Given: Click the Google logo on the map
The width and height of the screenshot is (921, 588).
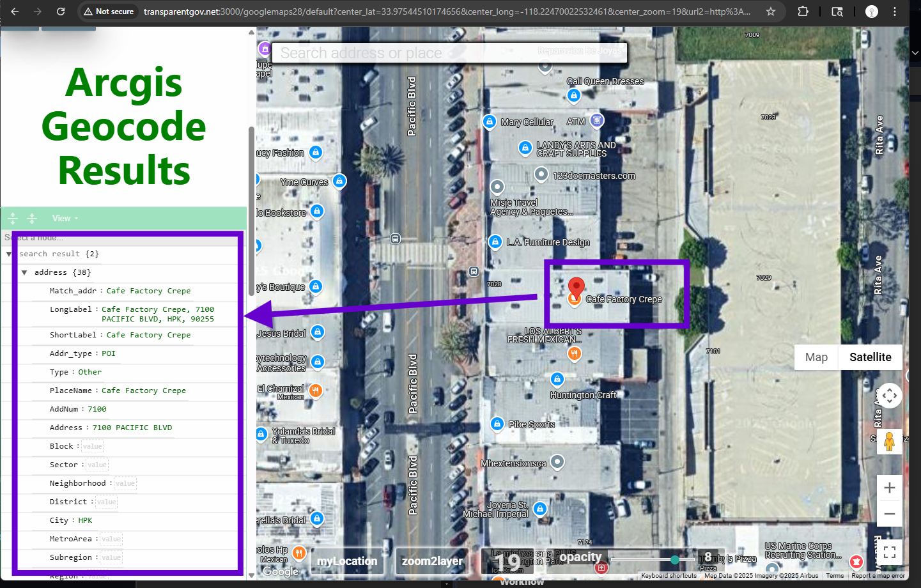Looking at the screenshot, I should [x=281, y=571].
